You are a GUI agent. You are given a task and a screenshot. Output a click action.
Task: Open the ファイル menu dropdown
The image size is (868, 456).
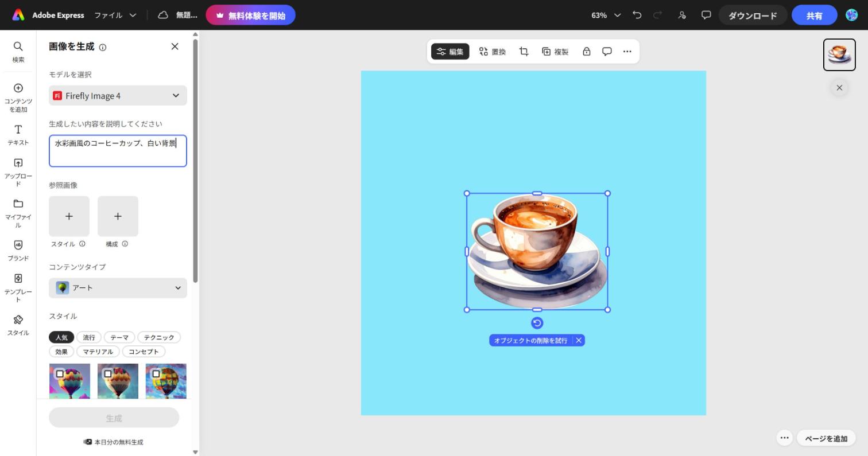tap(115, 15)
